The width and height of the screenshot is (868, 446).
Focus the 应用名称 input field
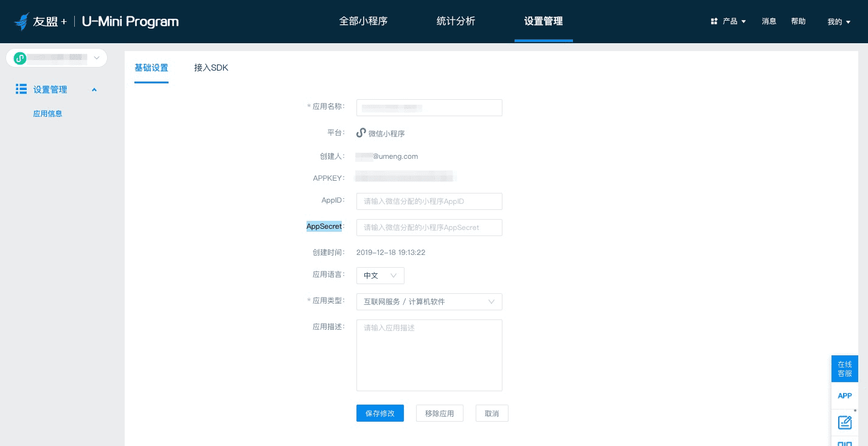[429, 108]
